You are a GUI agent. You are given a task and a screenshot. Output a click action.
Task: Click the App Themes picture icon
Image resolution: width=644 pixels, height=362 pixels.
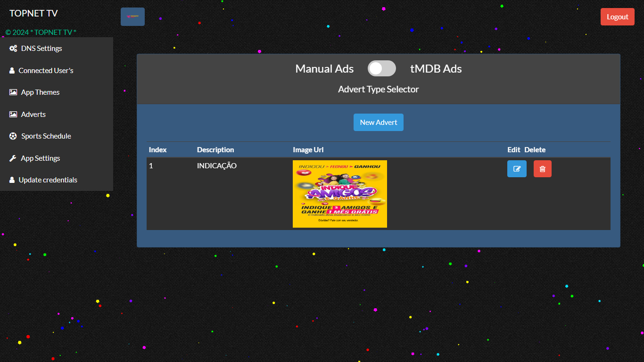pyautogui.click(x=13, y=92)
